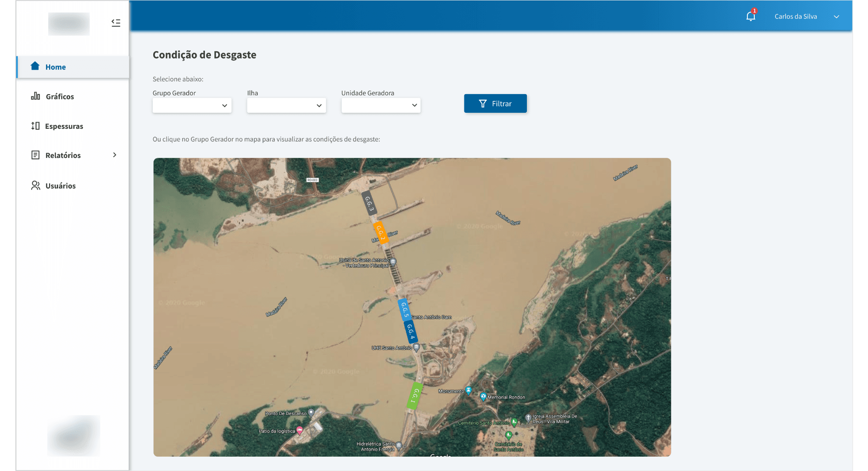Image resolution: width=868 pixels, height=471 pixels.
Task: Click the Espessuras thickness icon
Action: (36, 126)
